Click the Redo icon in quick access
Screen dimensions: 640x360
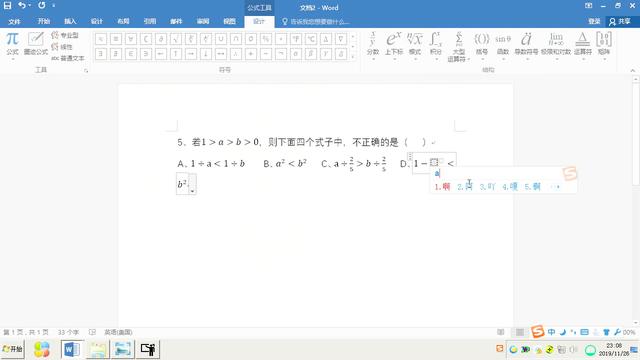[42, 6]
